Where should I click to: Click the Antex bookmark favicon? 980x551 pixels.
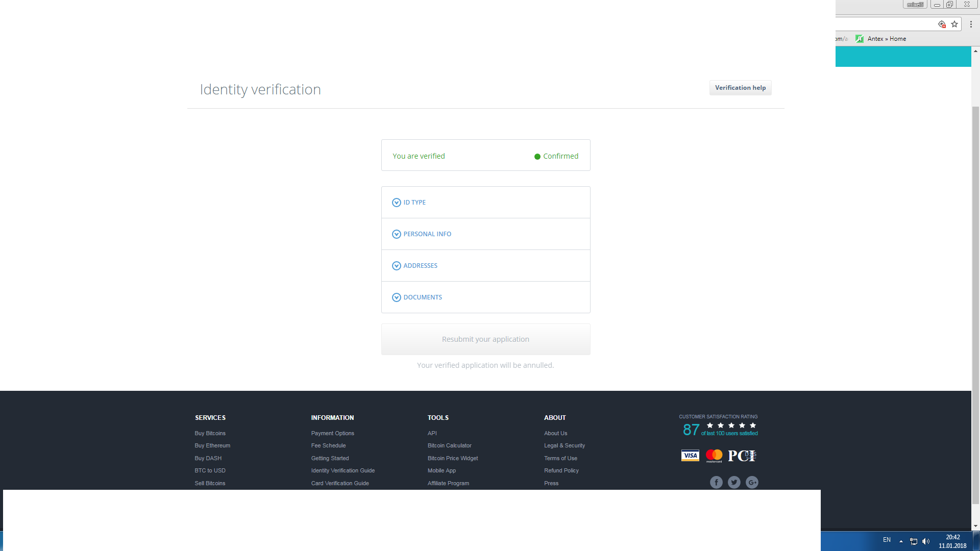point(860,39)
